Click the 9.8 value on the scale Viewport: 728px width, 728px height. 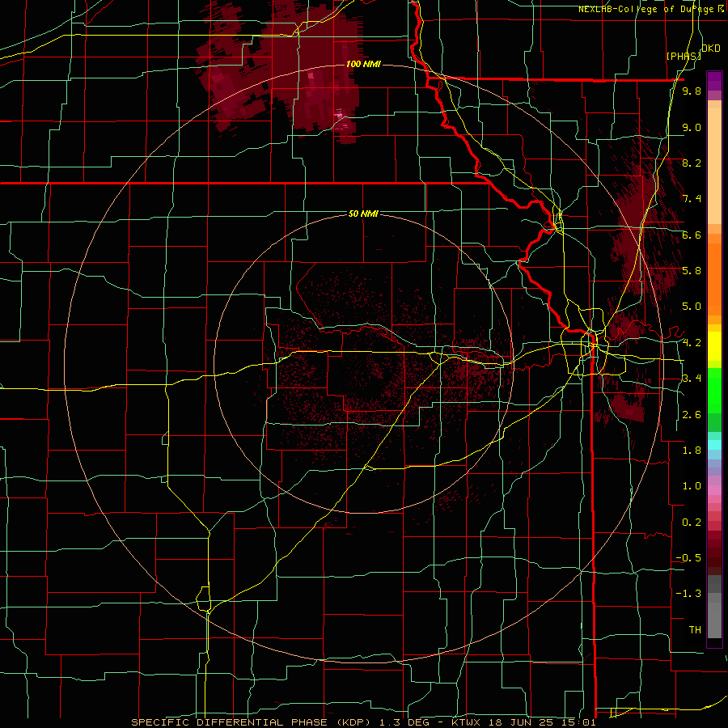coord(692,91)
